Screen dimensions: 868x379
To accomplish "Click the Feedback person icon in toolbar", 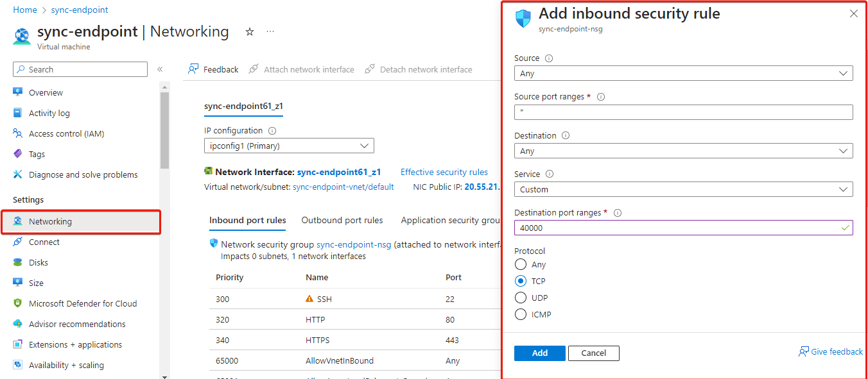I will click(193, 69).
